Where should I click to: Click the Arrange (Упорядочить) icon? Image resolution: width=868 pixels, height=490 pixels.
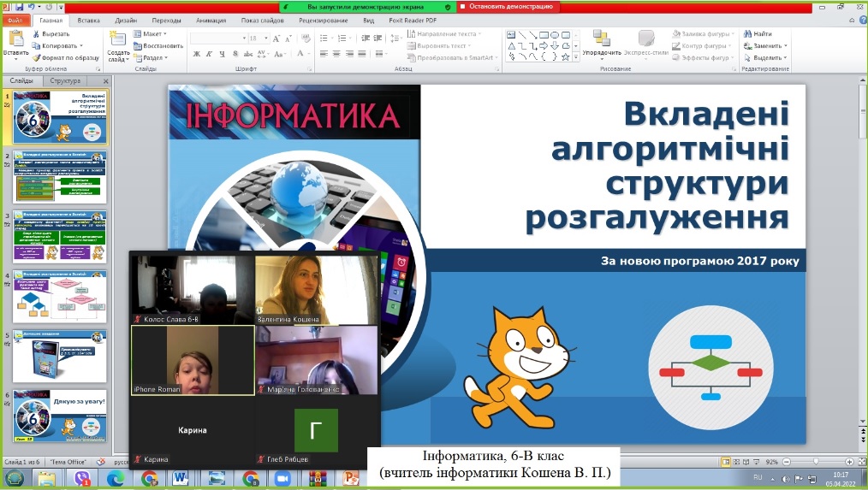tap(601, 39)
